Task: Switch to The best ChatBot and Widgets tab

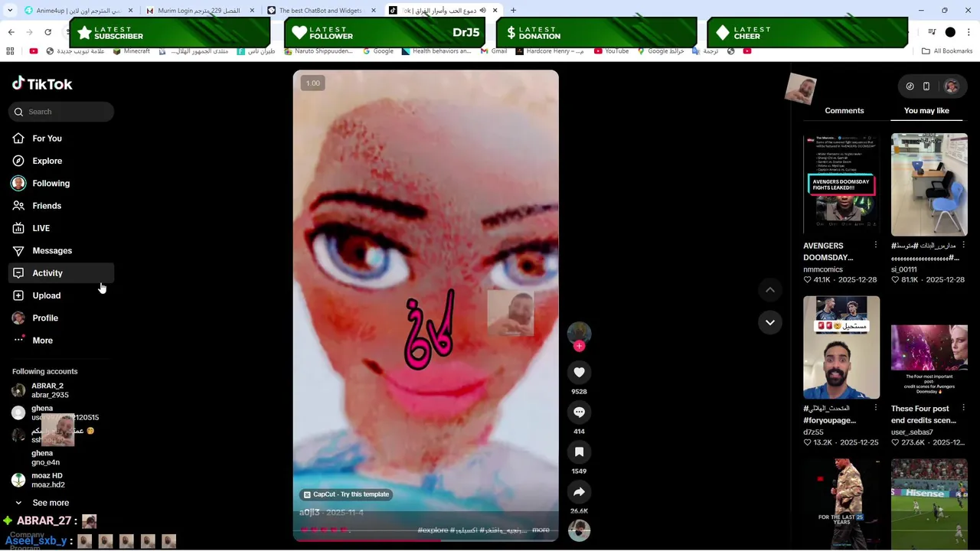Action: [320, 11]
